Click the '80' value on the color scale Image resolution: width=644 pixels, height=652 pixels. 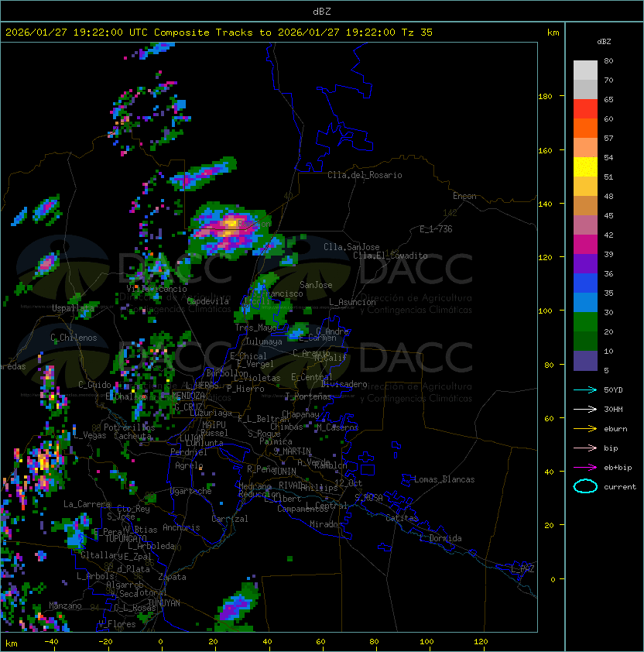click(x=608, y=60)
